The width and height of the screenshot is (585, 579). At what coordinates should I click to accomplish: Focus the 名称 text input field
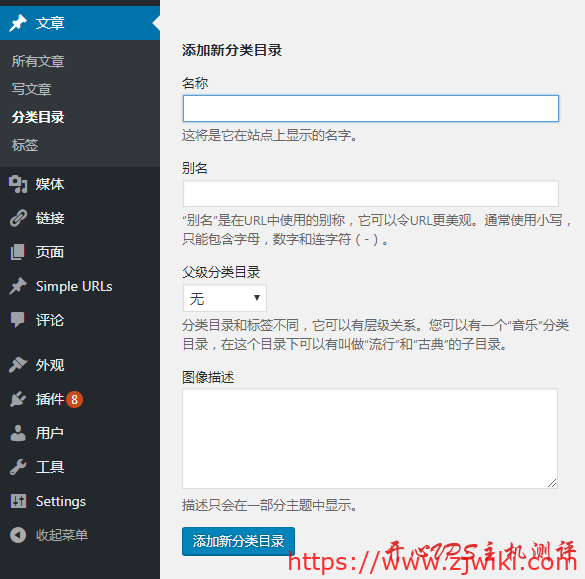click(370, 109)
